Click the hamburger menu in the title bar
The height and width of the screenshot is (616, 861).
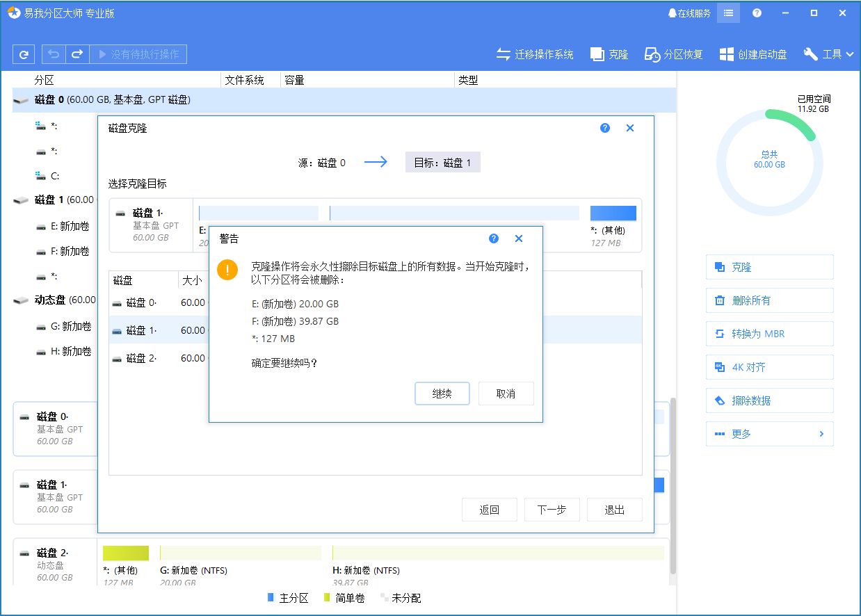coord(728,13)
